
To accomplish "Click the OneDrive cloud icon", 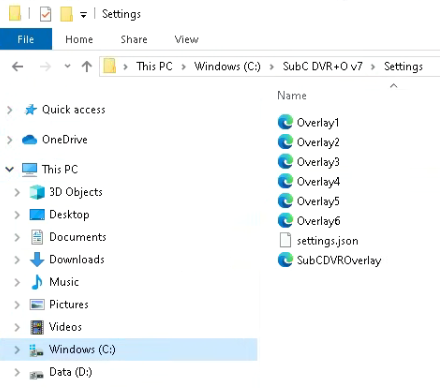I will 29,139.
